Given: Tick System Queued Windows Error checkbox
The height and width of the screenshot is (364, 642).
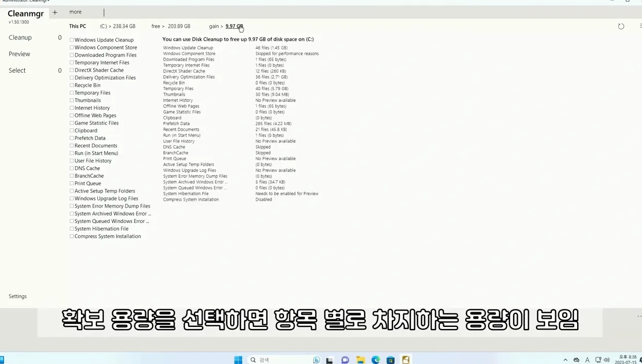Looking at the screenshot, I should click(x=72, y=221).
